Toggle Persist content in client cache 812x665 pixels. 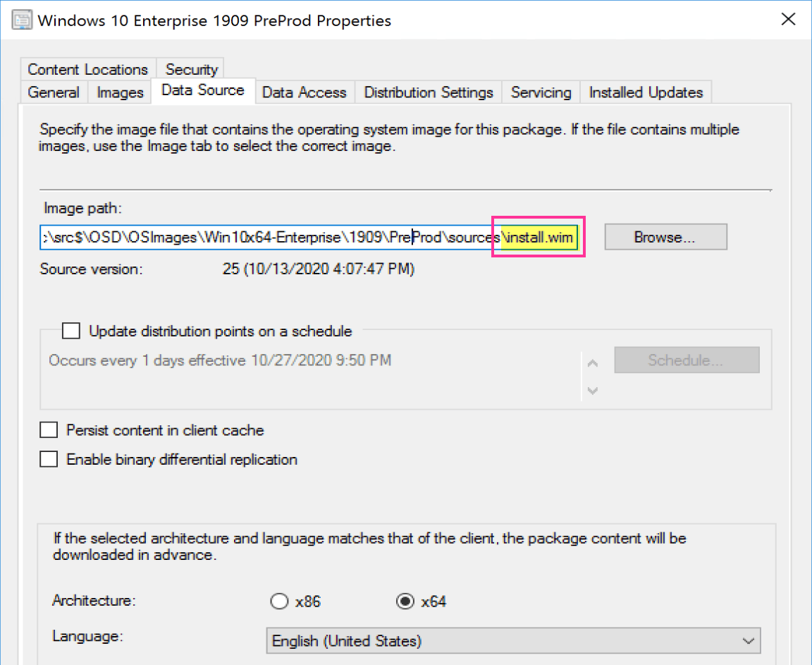[x=49, y=430]
